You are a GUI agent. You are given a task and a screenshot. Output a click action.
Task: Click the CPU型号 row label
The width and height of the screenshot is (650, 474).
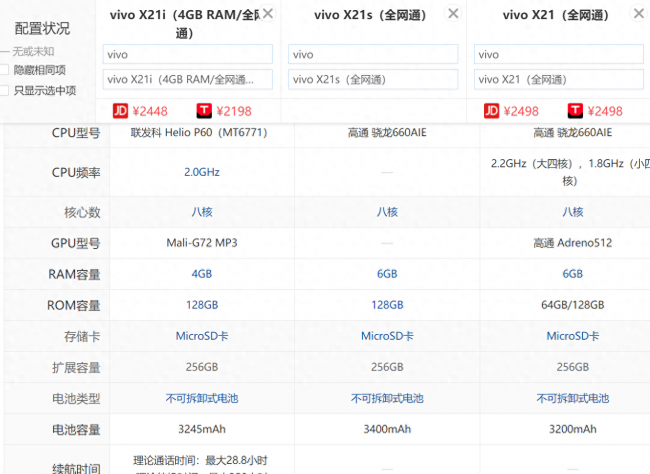pyautogui.click(x=76, y=133)
